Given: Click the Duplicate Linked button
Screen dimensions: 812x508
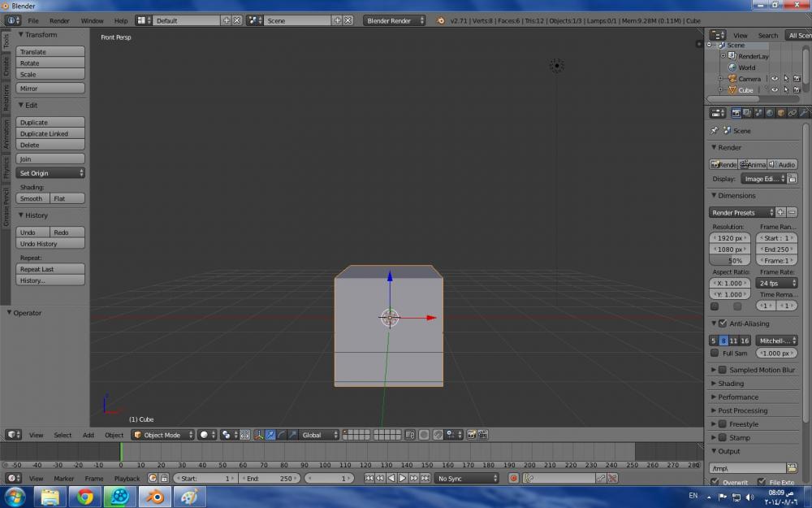Looking at the screenshot, I should [51, 134].
